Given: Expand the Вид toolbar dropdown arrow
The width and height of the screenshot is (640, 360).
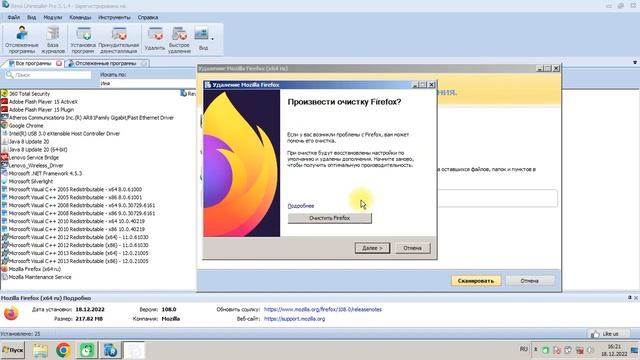Looking at the screenshot, I should pyautogui.click(x=213, y=39).
